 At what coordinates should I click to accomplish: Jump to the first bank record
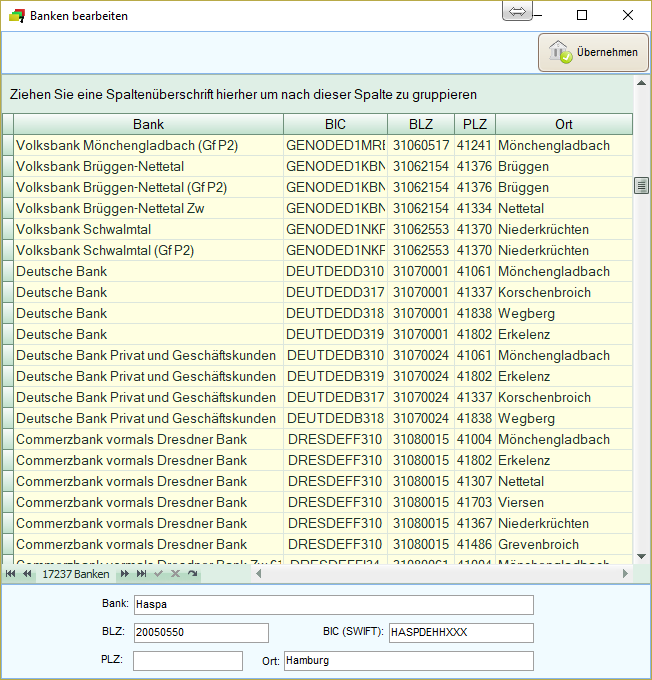[10, 574]
